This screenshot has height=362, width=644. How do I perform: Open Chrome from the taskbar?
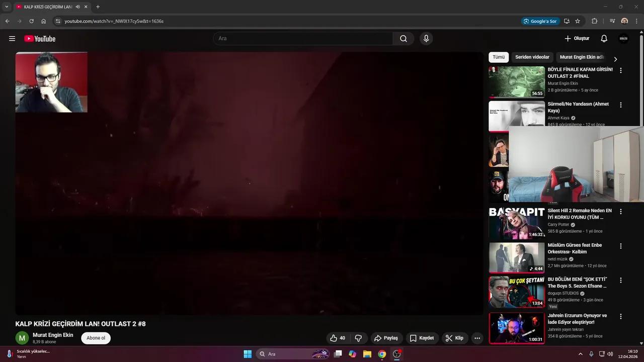tap(382, 354)
